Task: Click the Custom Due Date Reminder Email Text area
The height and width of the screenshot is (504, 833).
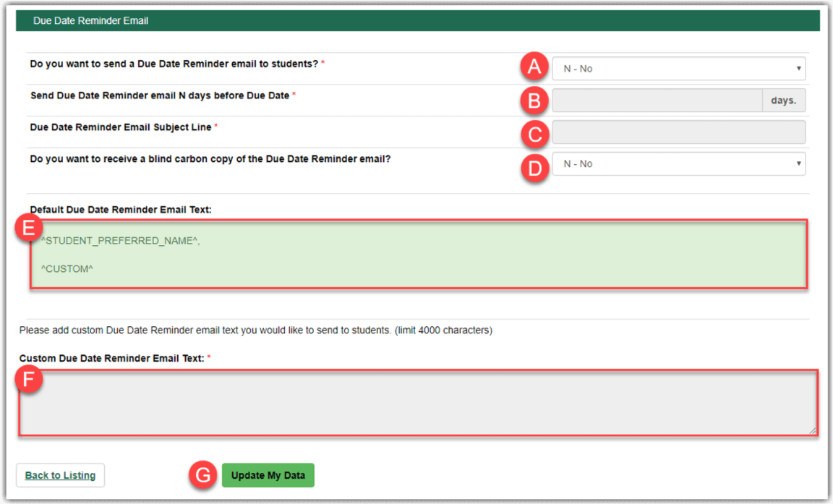Action: (x=418, y=403)
